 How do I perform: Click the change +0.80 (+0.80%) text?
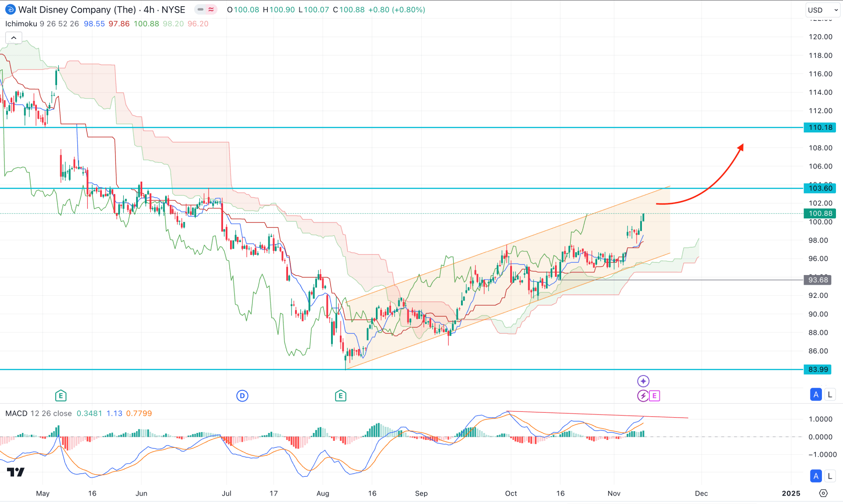(x=396, y=10)
